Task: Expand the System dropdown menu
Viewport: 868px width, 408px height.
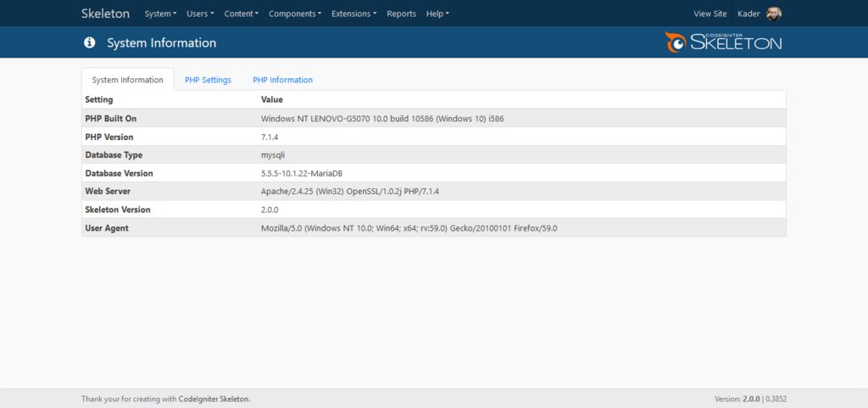Action: click(x=160, y=14)
